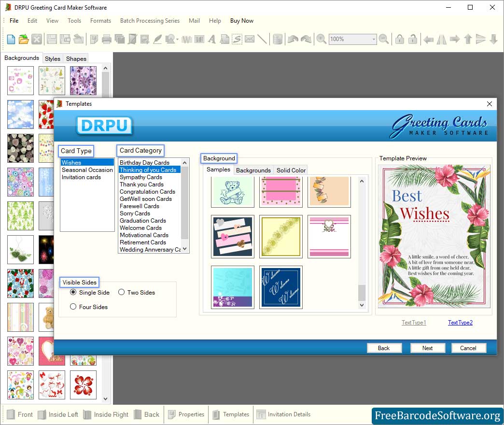Click the Print toolbar icon
Viewport: 504px width, 425px height.
coord(106,39)
